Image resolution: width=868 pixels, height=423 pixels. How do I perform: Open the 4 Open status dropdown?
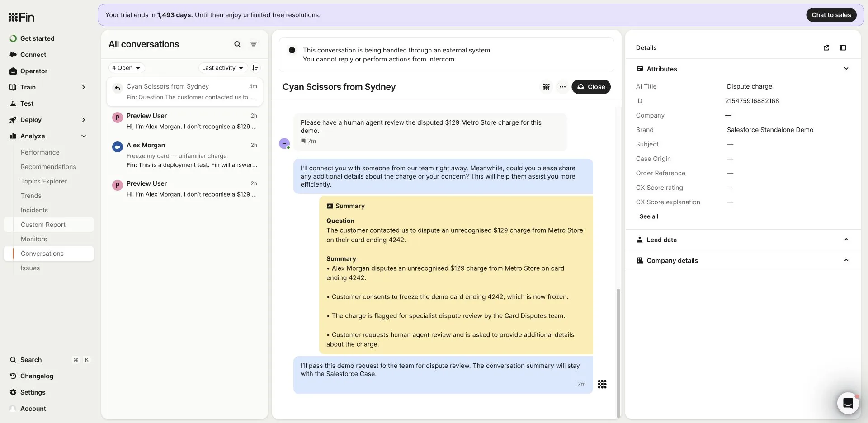[x=127, y=68]
